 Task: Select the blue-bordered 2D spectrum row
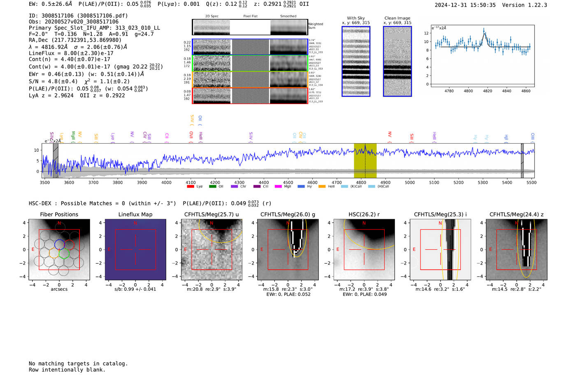point(250,47)
